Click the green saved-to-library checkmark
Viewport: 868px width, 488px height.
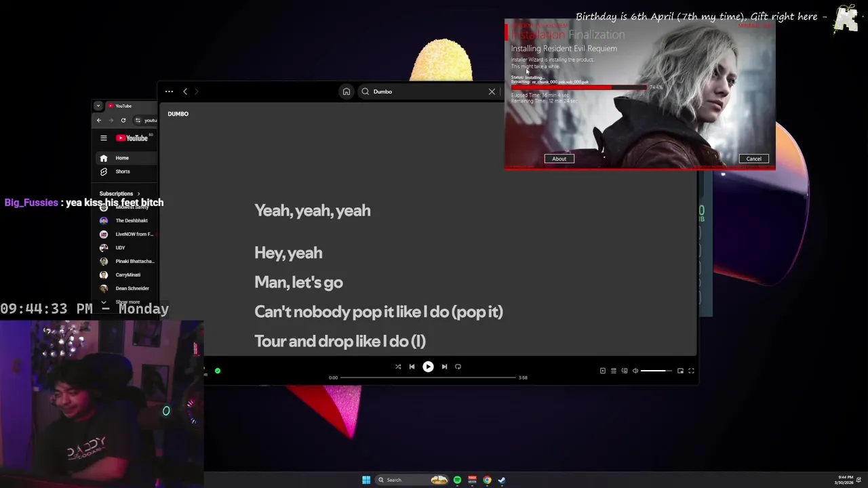point(218,371)
